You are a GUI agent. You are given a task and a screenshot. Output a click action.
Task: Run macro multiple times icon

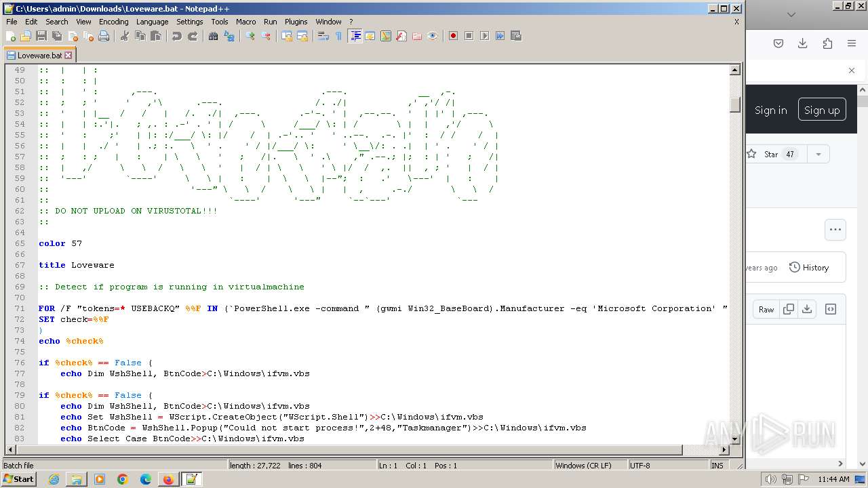click(x=500, y=36)
